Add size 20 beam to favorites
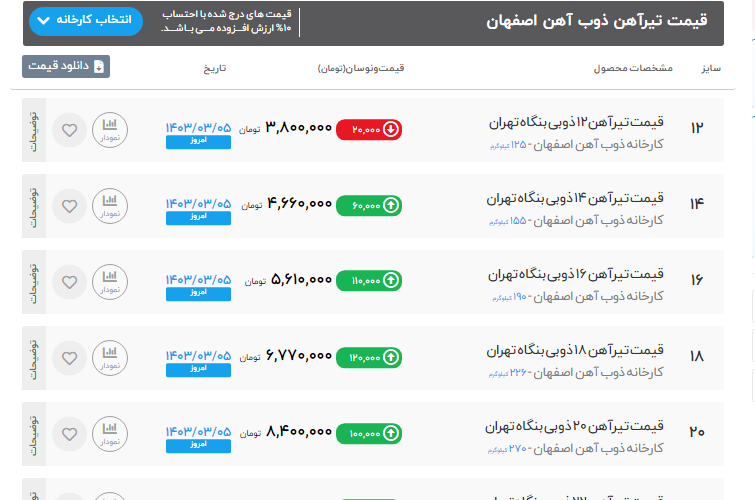Image resolution: width=755 pixels, height=500 pixels. click(69, 433)
